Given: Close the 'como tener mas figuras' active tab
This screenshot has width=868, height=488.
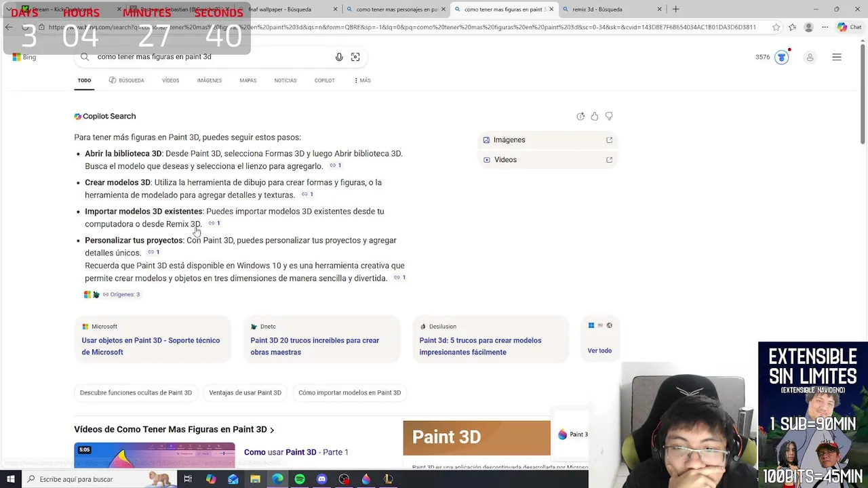Looking at the screenshot, I should point(551,9).
